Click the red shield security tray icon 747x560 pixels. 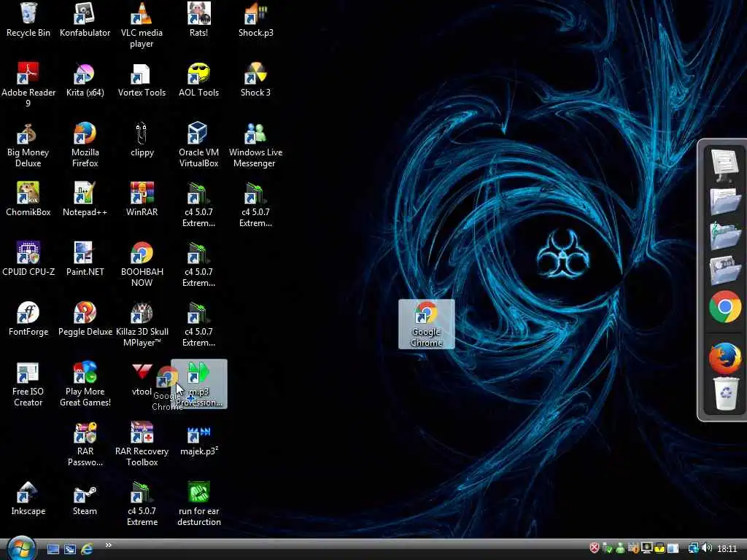point(594,548)
